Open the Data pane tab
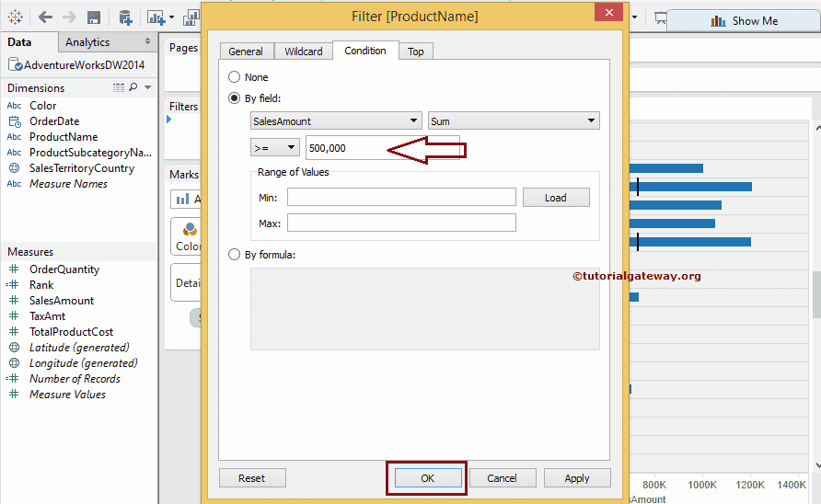The image size is (821, 504). (29, 42)
